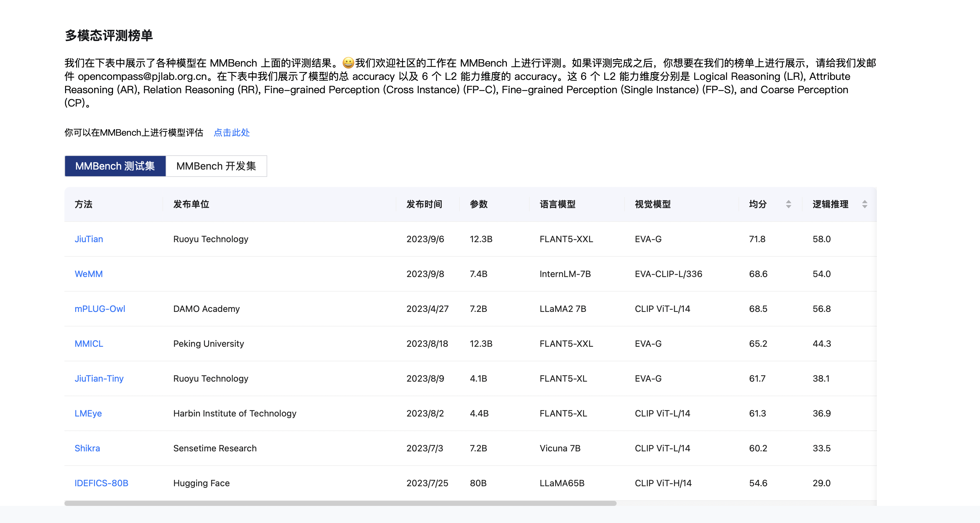Click the 逻辑推理 column header

830,204
